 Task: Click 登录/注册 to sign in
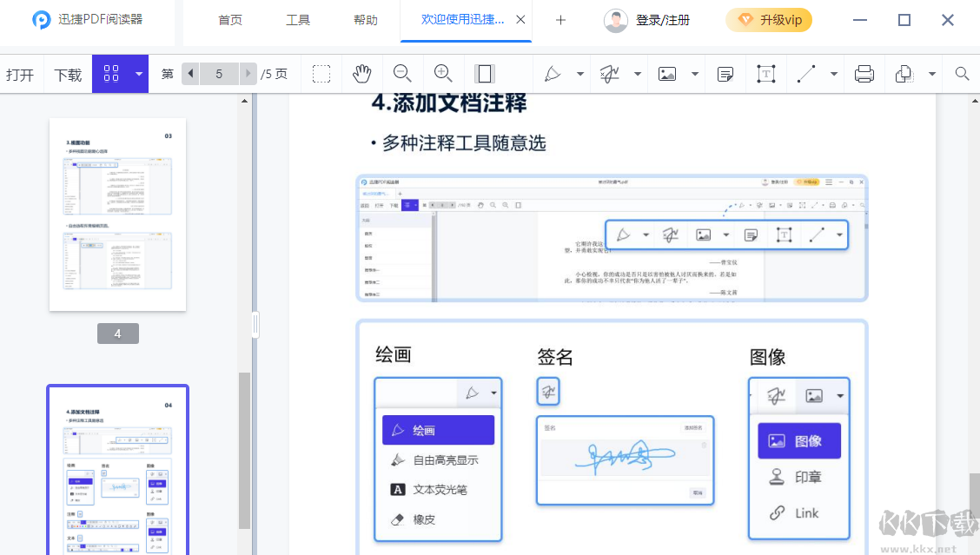pyautogui.click(x=663, y=20)
